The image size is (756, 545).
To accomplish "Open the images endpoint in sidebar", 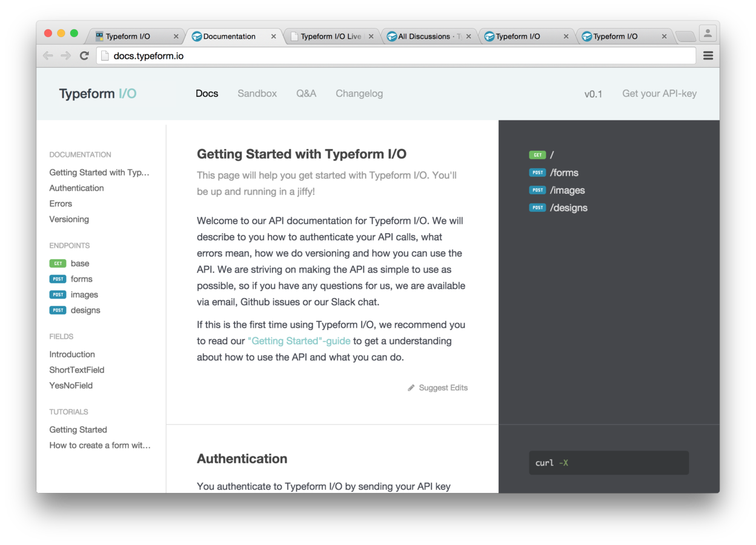I will point(84,295).
